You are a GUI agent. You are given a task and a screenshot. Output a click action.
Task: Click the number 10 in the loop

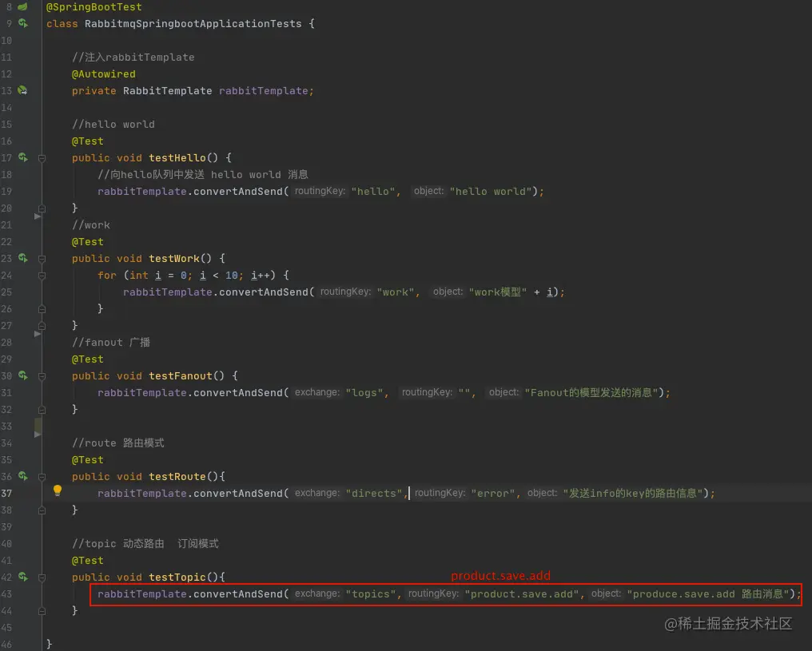[232, 276]
